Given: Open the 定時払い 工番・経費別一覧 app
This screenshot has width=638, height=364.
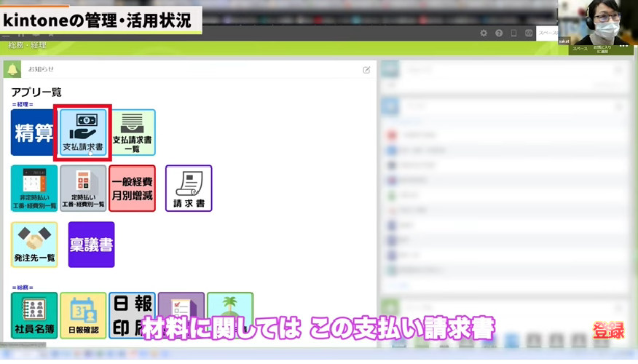Looking at the screenshot, I should click(83, 189).
